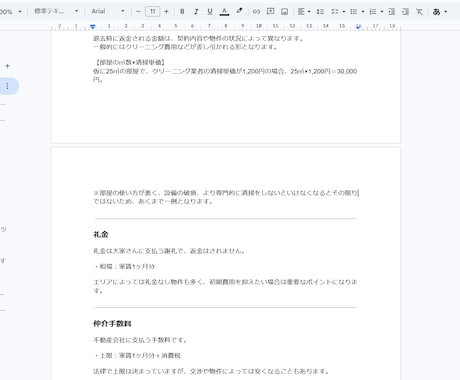Viewport: 460px width, 380px height.
Task: Click the plus icon in left sidebar
Action: [x=7, y=66]
